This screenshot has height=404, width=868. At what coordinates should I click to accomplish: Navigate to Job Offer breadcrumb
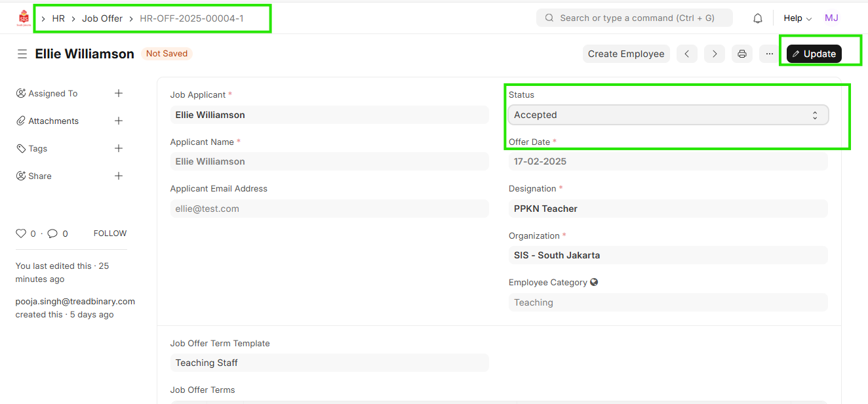pyautogui.click(x=102, y=18)
